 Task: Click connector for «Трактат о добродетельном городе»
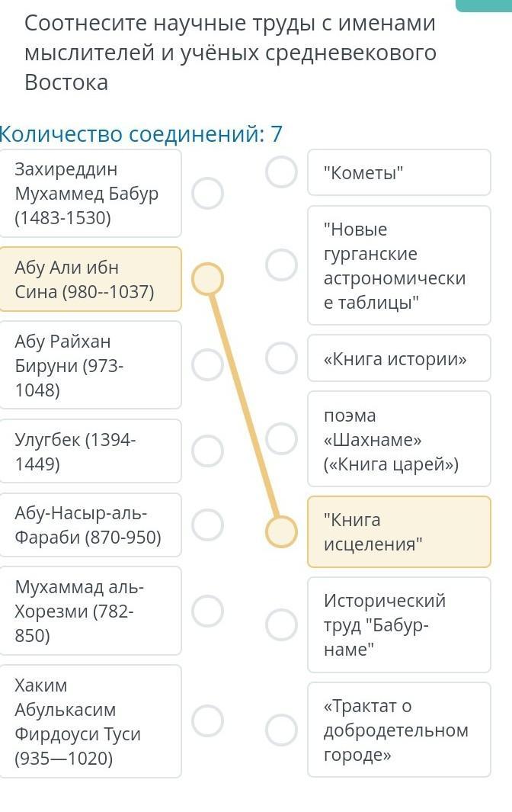(282, 730)
